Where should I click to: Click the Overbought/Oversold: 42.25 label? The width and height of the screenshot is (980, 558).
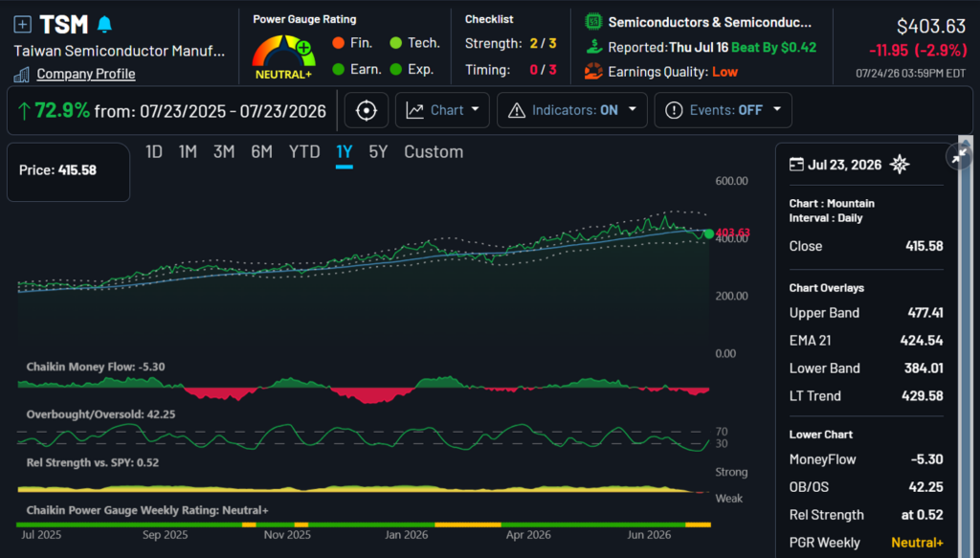coord(100,414)
